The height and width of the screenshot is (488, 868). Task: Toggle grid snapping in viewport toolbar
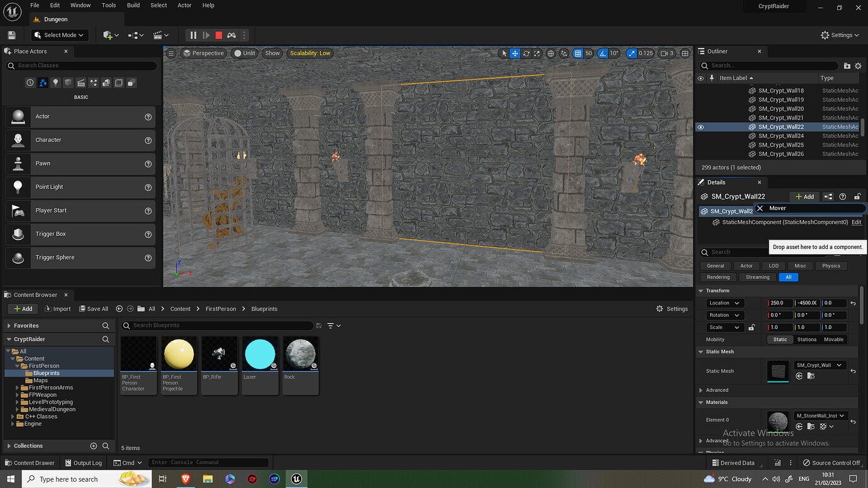point(578,53)
